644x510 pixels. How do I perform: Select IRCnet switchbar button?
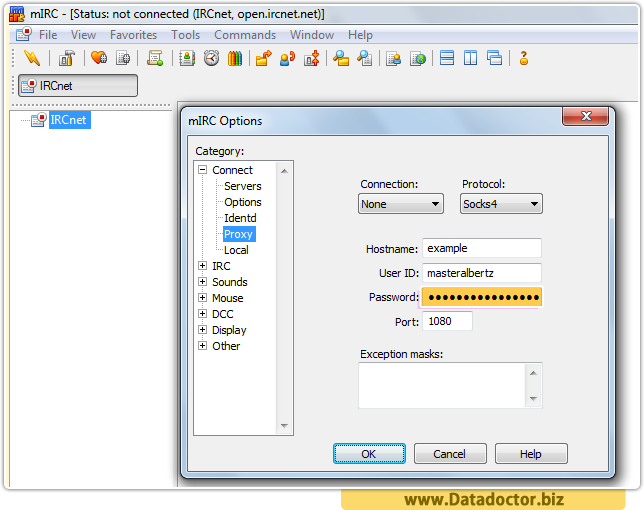(x=78, y=85)
